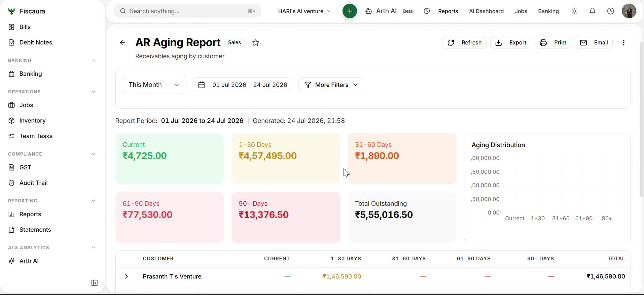The image size is (644, 295).
Task: Click the Arth AI sparkle icon in sidebar
Action: click(11, 261)
